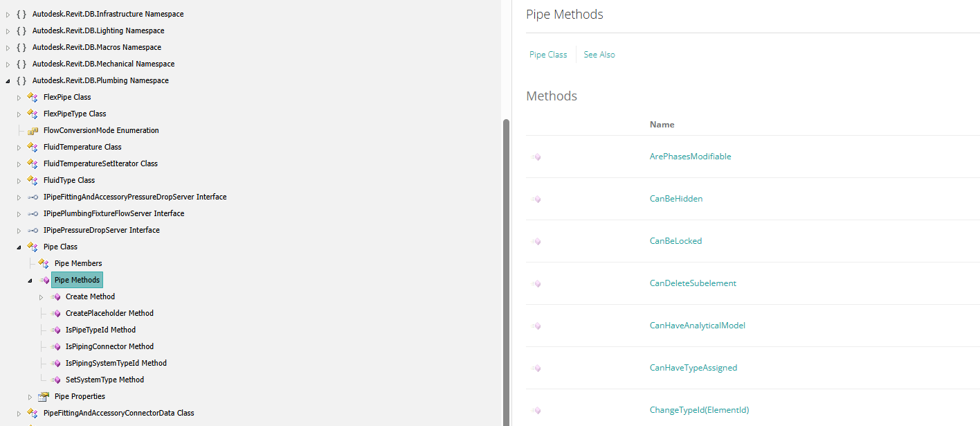Viewport: 980px width, 426px height.
Task: Click the FlexPipeType Class icon
Action: pyautogui.click(x=33, y=114)
